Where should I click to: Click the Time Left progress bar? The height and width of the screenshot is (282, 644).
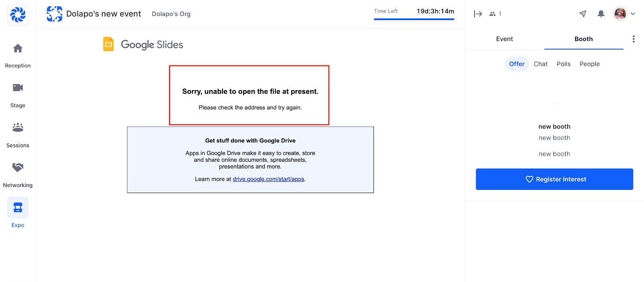coord(414,19)
